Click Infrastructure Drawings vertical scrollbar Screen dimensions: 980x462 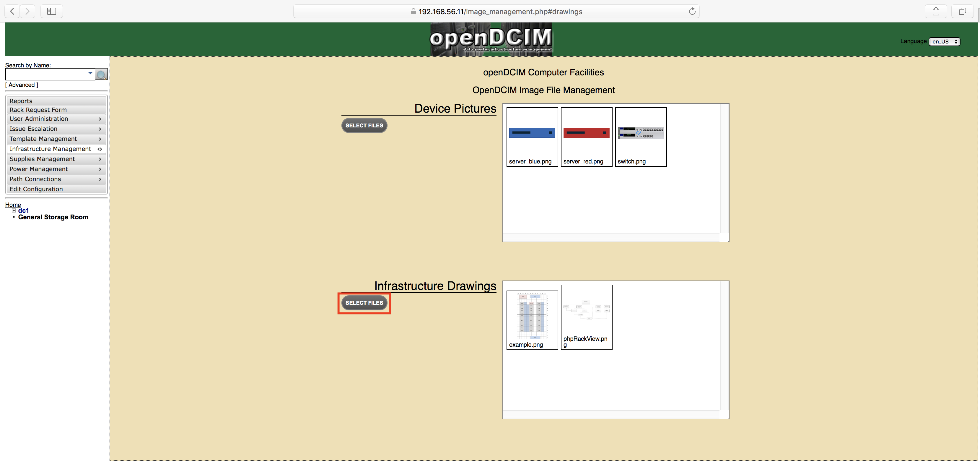(x=724, y=346)
